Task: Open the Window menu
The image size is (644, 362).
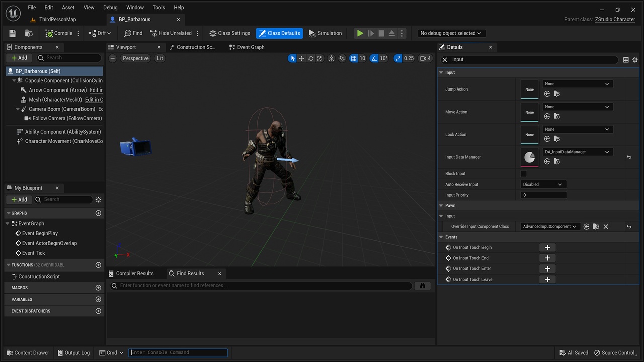Action: pos(135,8)
